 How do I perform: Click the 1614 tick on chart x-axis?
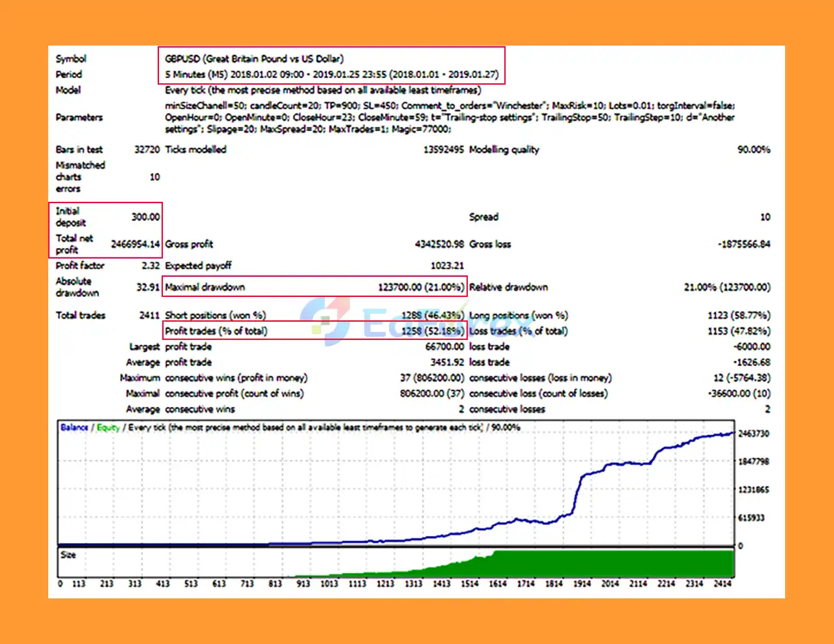[498, 584]
